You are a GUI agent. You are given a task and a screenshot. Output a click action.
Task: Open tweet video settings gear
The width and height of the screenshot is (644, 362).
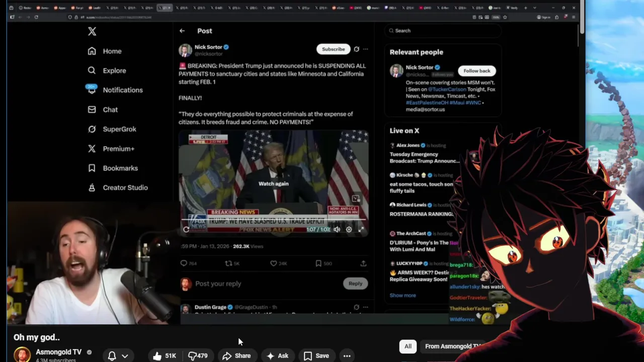coord(349,229)
